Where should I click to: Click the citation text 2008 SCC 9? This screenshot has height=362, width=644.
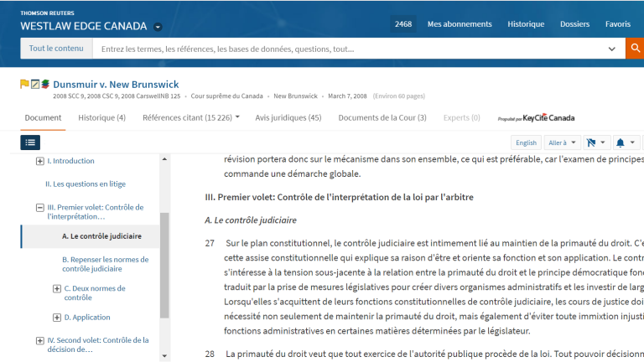pyautogui.click(x=68, y=96)
